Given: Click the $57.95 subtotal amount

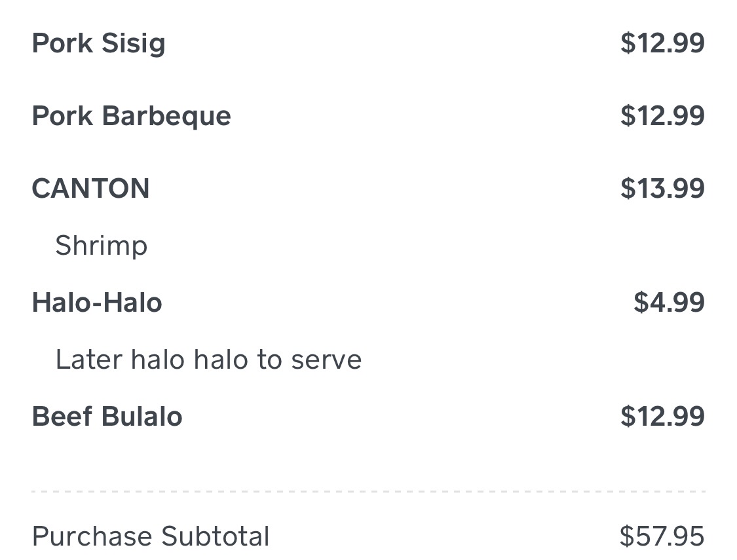Looking at the screenshot, I should (662, 536).
